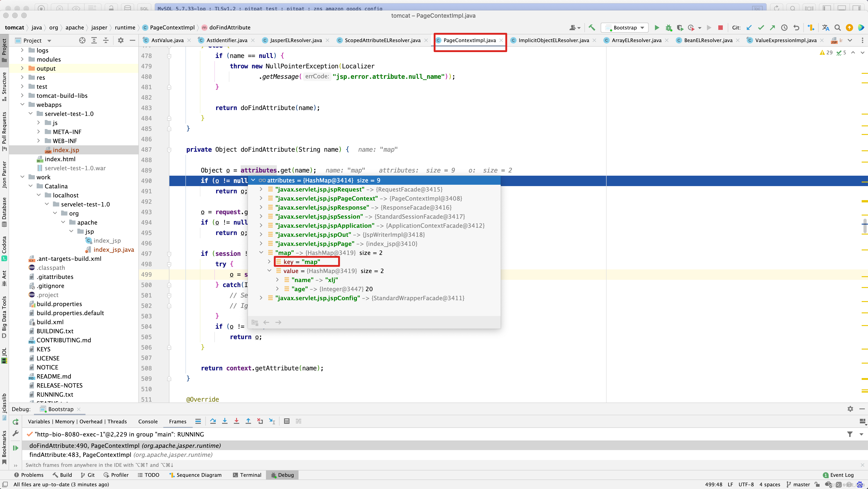Collapse all in Project panel

click(106, 41)
